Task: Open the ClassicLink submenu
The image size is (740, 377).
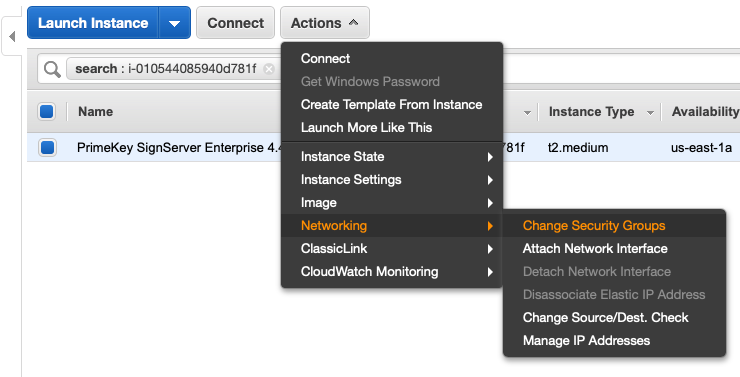Action: coord(392,249)
